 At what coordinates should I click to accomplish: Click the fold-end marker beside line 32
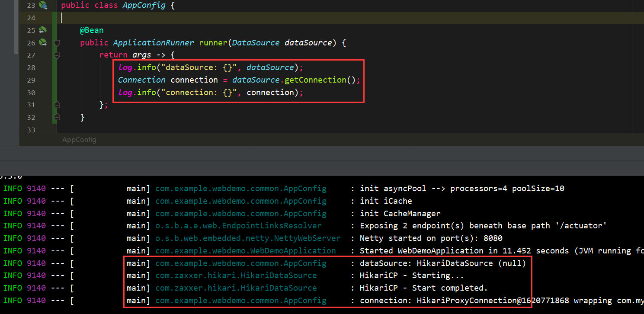pyautogui.click(x=57, y=117)
